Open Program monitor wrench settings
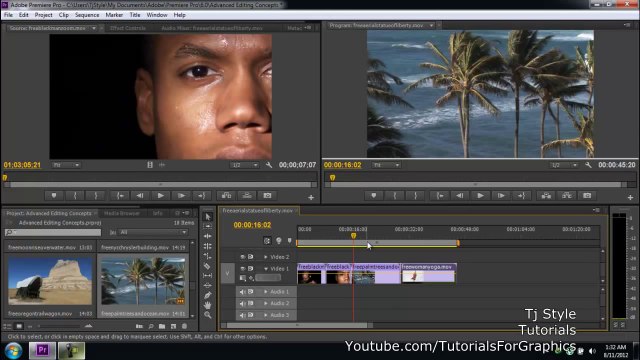 [x=588, y=165]
